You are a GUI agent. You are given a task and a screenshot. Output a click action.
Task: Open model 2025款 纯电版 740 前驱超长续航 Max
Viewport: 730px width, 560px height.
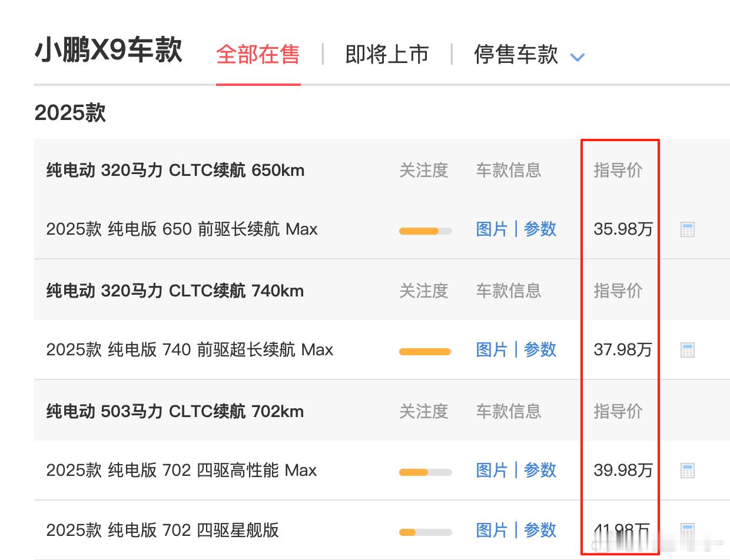click(190, 349)
